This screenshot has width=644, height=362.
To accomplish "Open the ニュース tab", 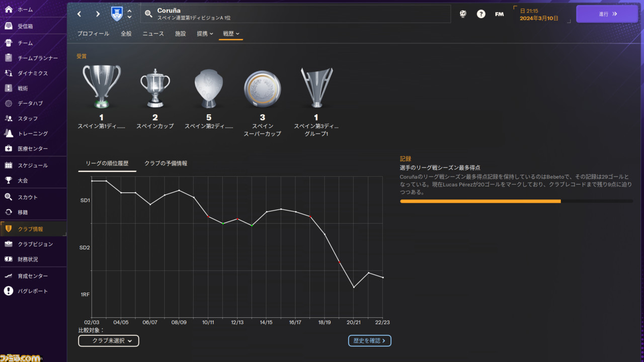I will (x=153, y=34).
